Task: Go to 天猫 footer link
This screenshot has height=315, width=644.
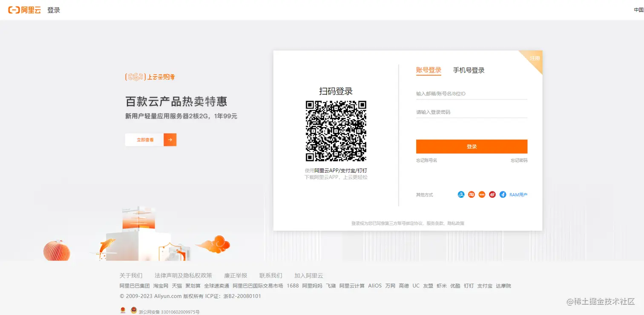Action: click(x=177, y=286)
